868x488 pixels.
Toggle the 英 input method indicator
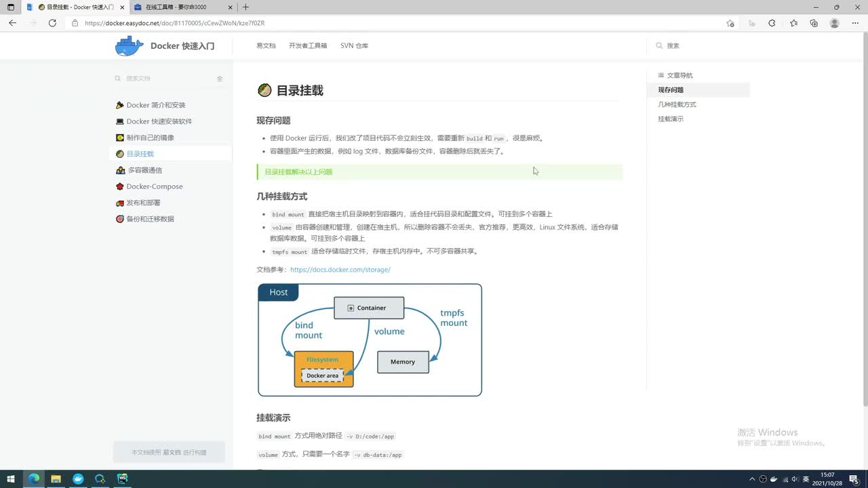pos(806,479)
